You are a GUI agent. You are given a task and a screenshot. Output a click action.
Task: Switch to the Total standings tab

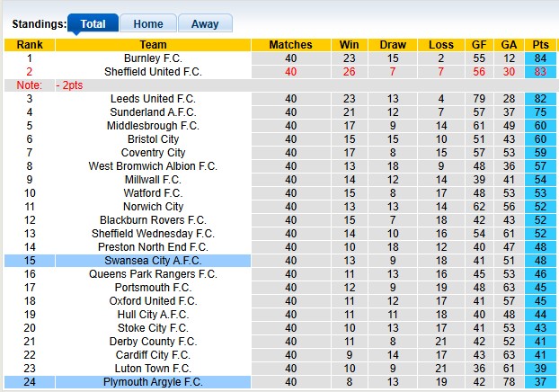[x=93, y=24]
